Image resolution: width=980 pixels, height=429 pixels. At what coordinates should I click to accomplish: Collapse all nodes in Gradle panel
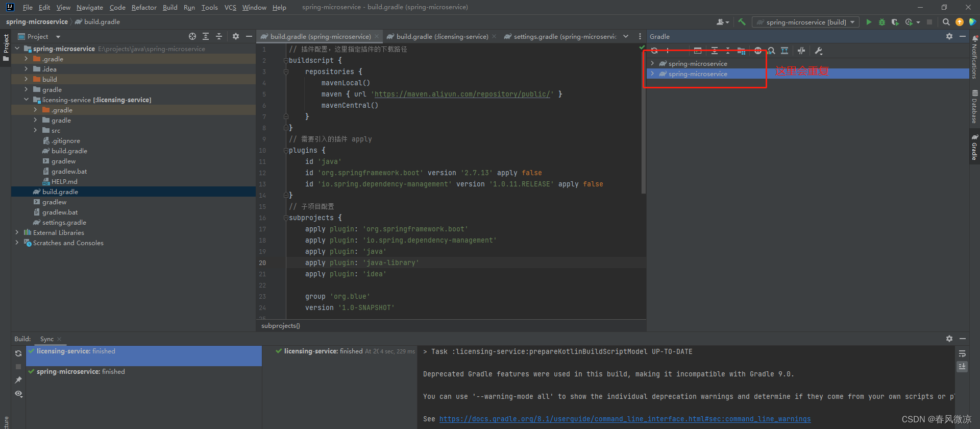coord(728,51)
